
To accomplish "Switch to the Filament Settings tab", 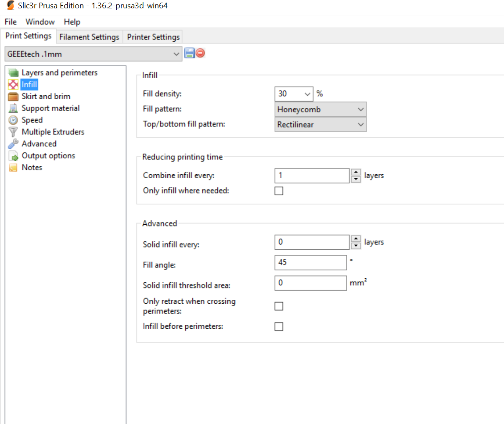I will (x=90, y=37).
